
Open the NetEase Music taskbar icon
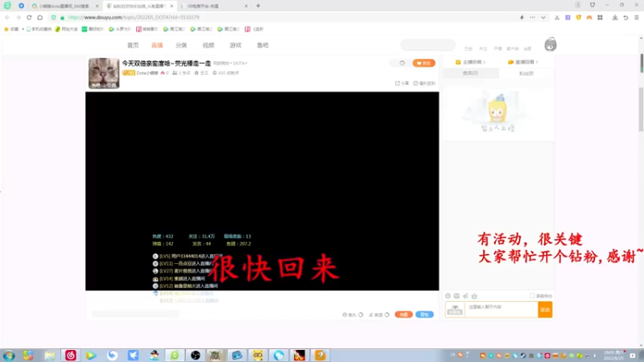(71, 355)
